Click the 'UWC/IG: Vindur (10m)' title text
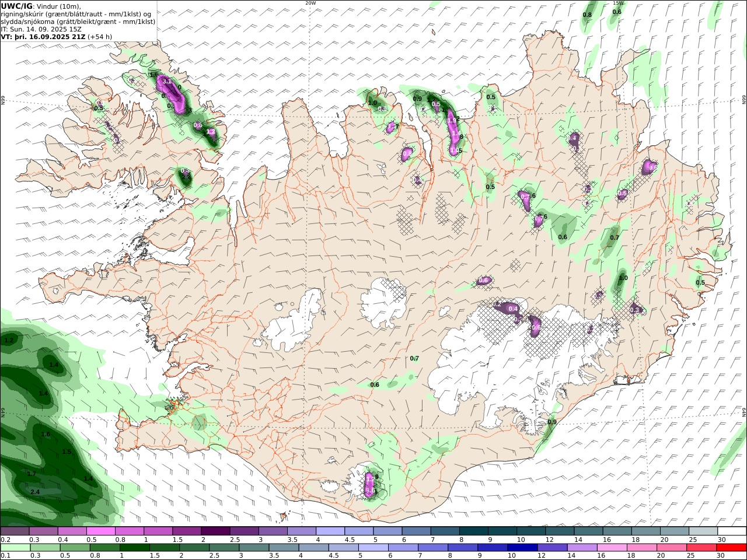 (41, 6)
